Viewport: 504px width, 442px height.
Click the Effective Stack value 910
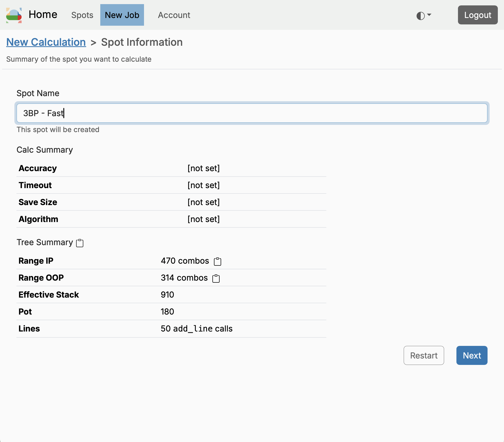click(167, 295)
